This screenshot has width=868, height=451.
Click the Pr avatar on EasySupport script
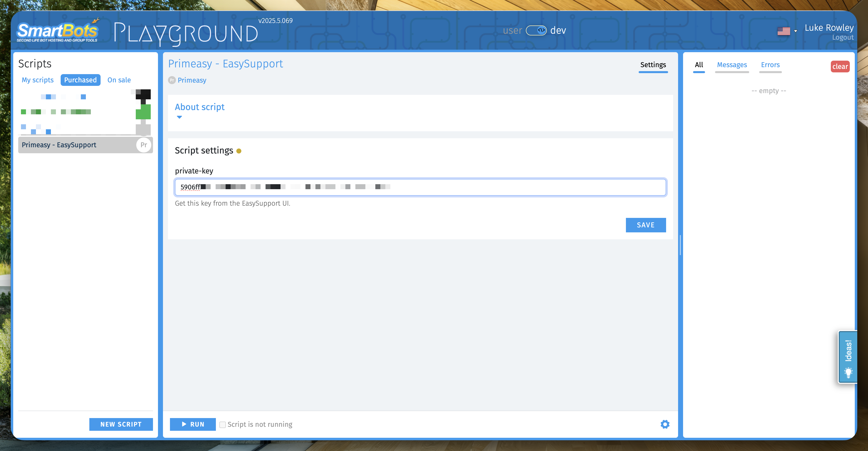point(144,145)
